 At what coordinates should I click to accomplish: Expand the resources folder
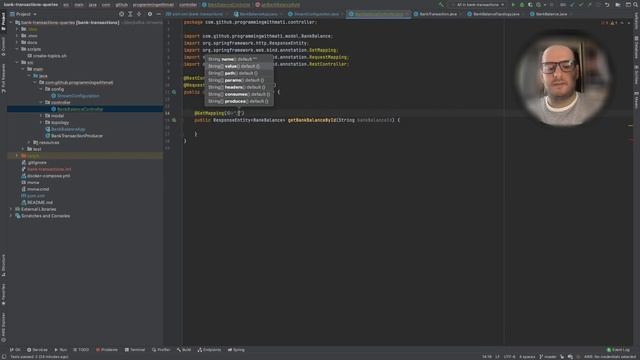29,142
